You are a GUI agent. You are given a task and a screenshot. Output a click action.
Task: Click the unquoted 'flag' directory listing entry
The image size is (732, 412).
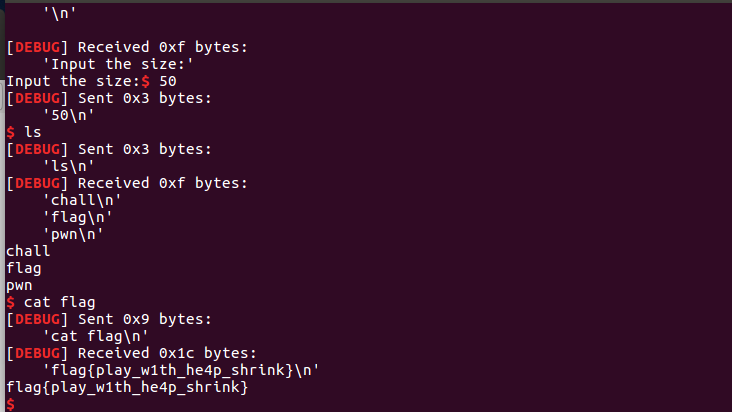click(24, 268)
